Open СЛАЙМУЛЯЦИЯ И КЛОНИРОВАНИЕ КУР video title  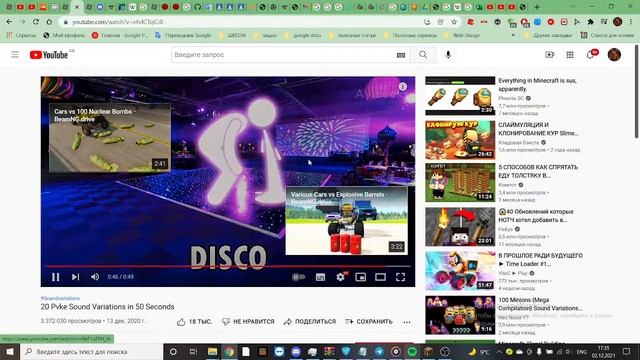(538, 129)
